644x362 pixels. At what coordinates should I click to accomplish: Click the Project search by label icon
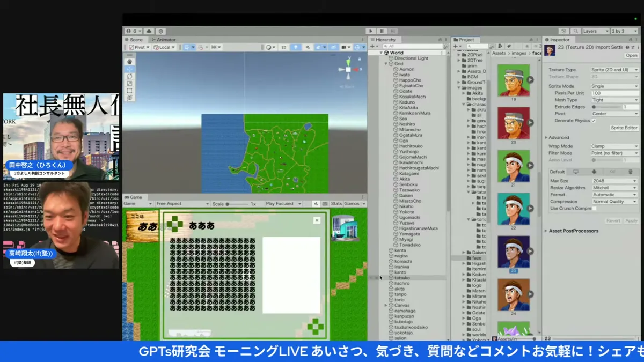(x=509, y=47)
